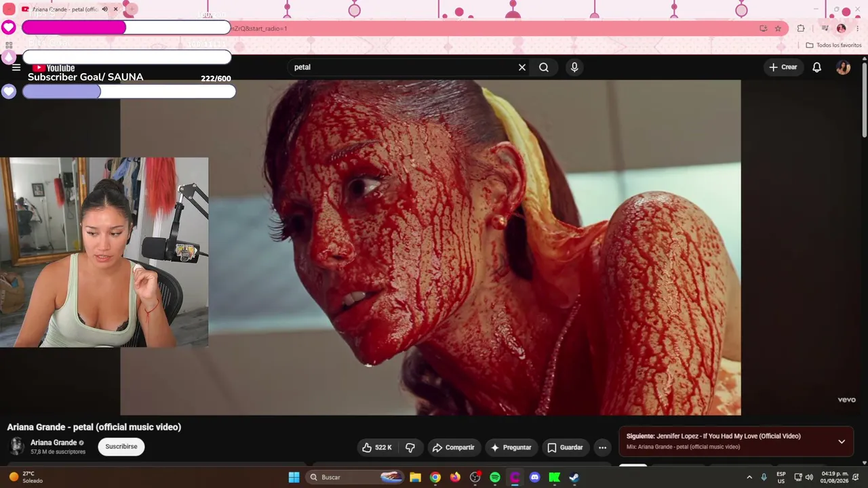Open Chrome three-dot settings menu
This screenshot has height=488, width=868.
[x=858, y=28]
